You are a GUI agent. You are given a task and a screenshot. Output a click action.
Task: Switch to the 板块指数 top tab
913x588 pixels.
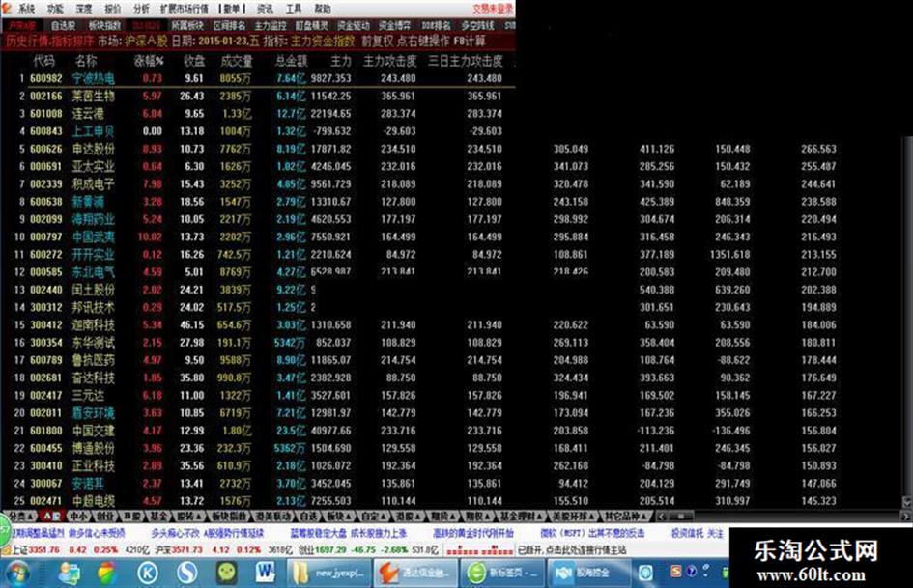[104, 26]
